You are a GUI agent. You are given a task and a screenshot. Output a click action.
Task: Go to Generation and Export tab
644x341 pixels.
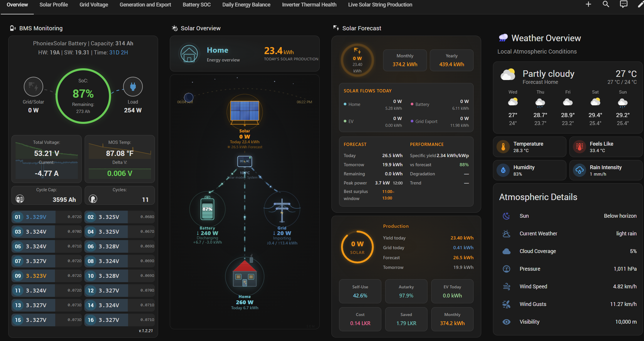tap(145, 5)
